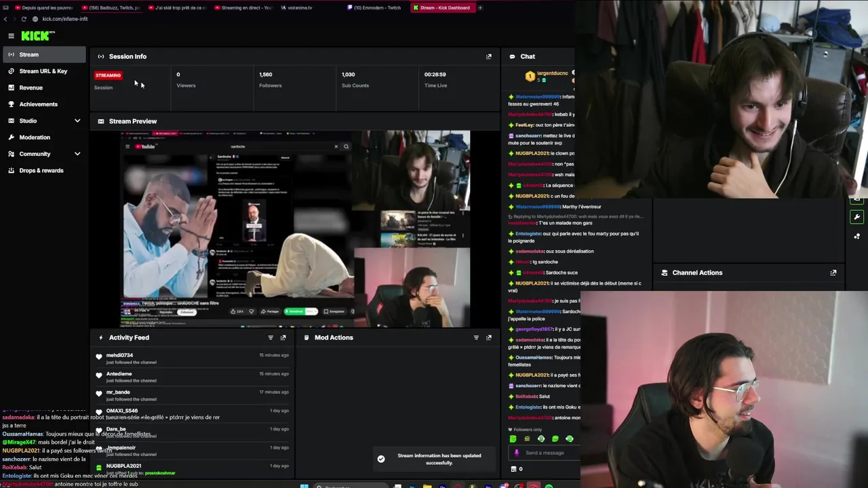Select the first green emote under Followers only
The image size is (868, 488).
tap(513, 439)
